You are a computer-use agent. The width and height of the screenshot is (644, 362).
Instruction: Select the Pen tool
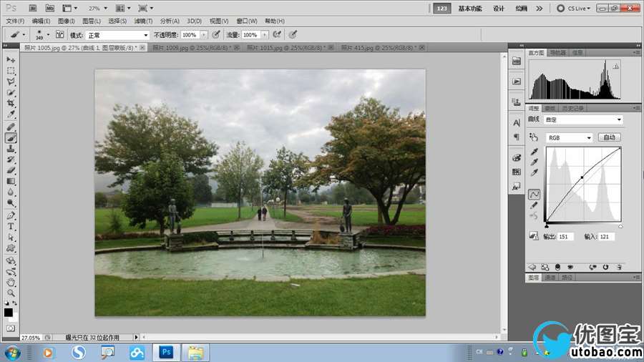point(11,216)
